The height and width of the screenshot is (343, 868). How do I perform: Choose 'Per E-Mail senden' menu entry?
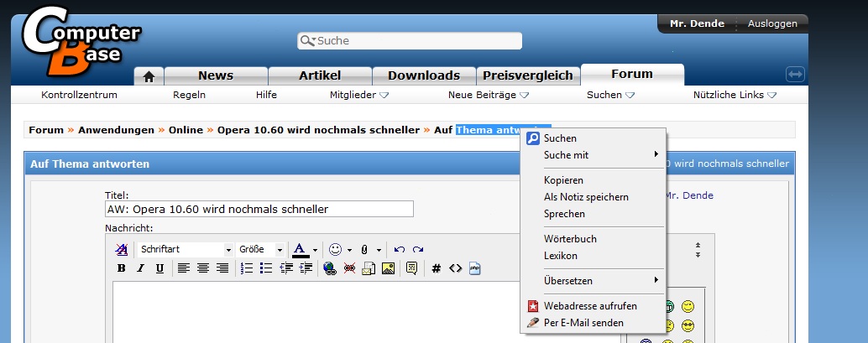tap(593, 323)
